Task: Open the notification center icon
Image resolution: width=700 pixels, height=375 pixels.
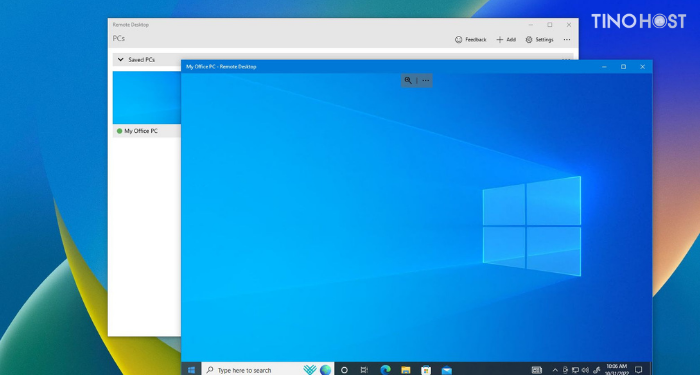Action: tap(638, 370)
